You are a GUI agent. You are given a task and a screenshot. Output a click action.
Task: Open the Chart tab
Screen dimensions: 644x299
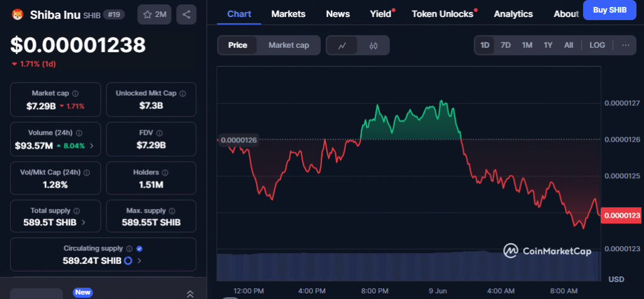(239, 14)
